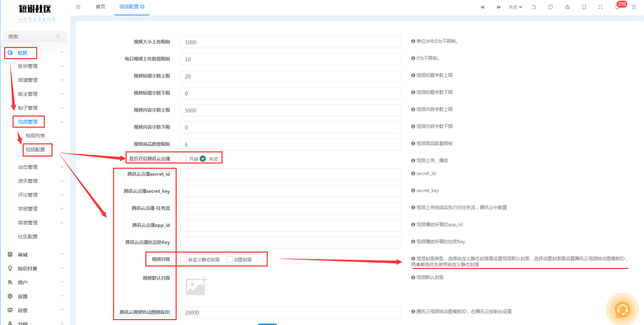Click the clear cache broom icon
Screen dimensions: 644x325
567,7
